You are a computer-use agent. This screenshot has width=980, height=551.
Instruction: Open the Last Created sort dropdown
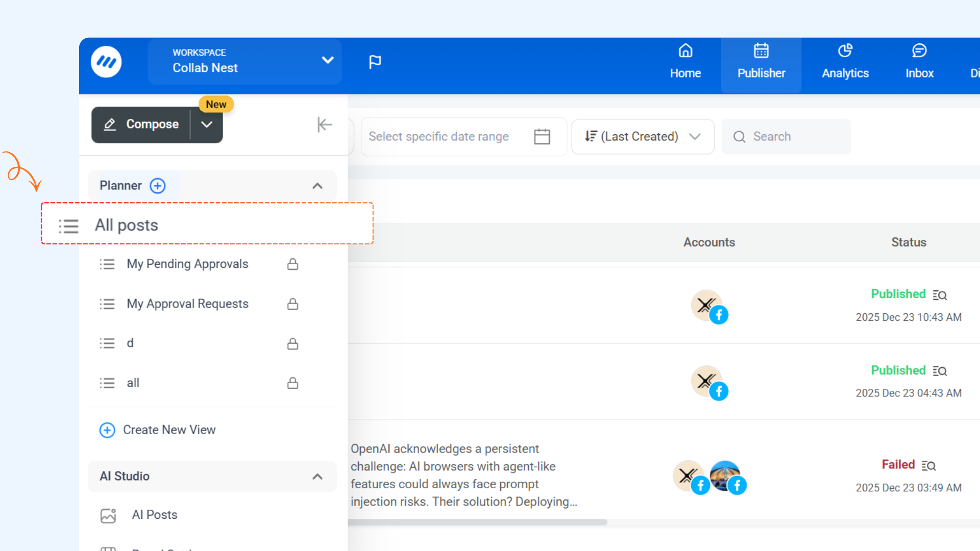point(643,137)
